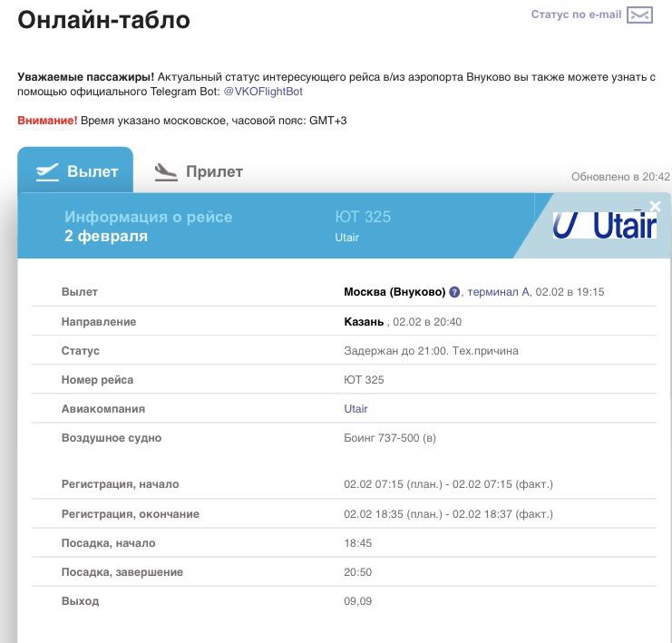
Task: Click the takeoff airplane icon
Action: coord(47,172)
